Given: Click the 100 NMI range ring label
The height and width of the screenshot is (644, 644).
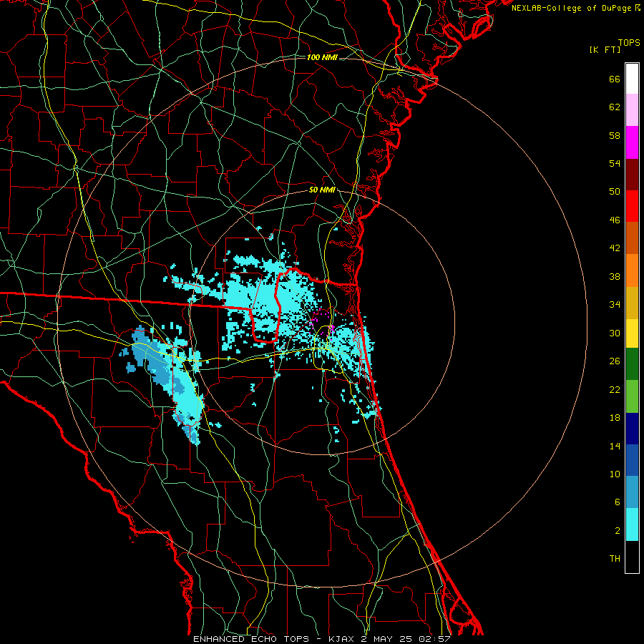Looking at the screenshot, I should pyautogui.click(x=322, y=57).
